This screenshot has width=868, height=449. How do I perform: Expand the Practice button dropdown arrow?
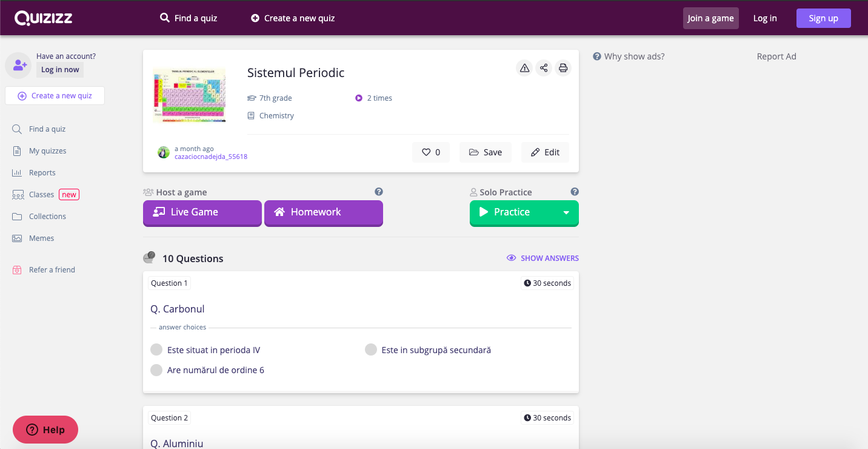[x=566, y=212]
